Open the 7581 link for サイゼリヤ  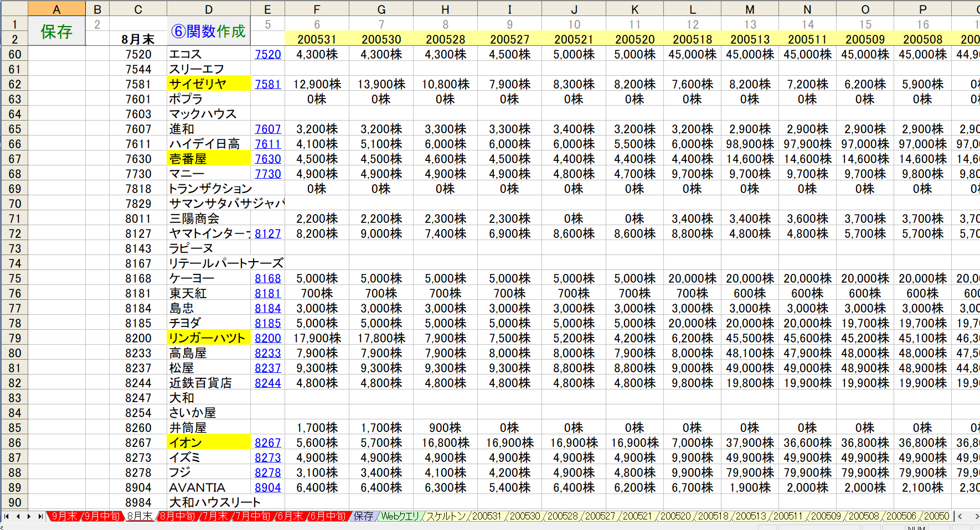pos(268,84)
